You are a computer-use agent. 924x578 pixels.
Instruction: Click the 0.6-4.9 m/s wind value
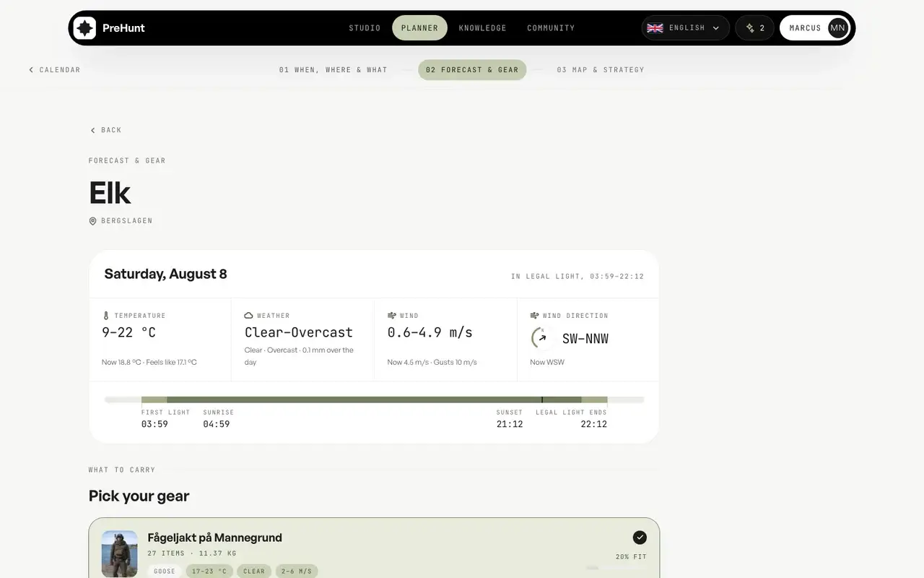coord(430,332)
